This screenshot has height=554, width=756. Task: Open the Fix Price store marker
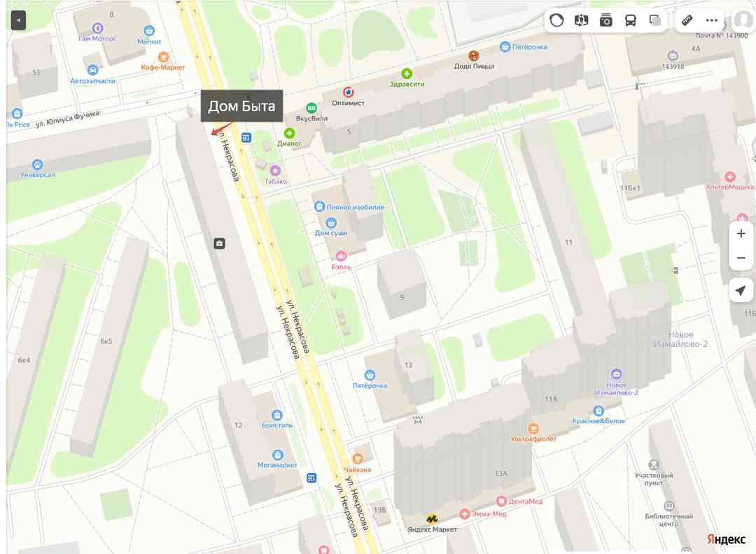pyautogui.click(x=17, y=114)
